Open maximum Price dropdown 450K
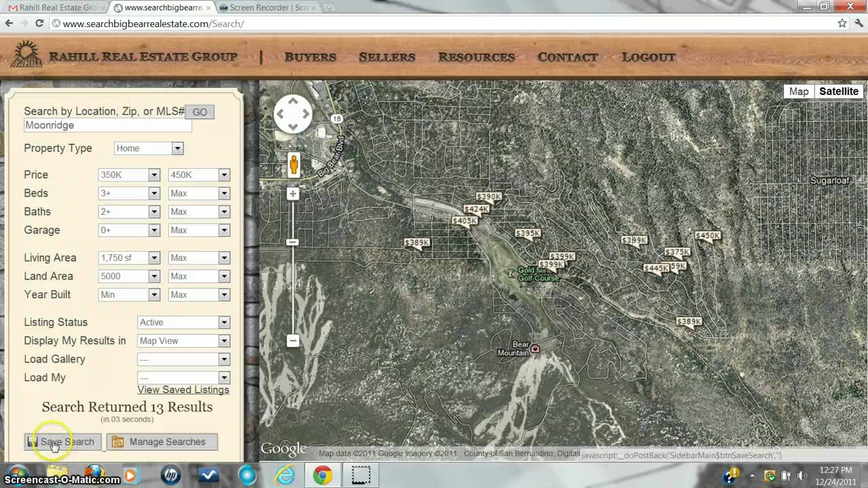Screen dimensions: 868x488 (199, 175)
